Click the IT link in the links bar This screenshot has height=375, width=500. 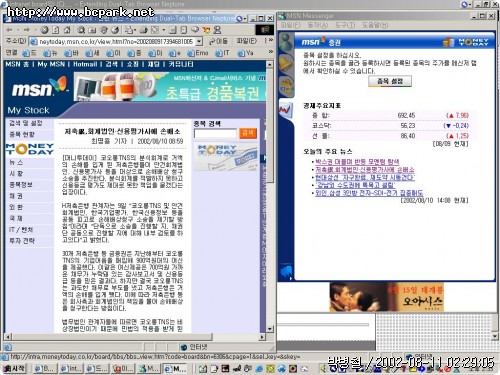point(222,53)
